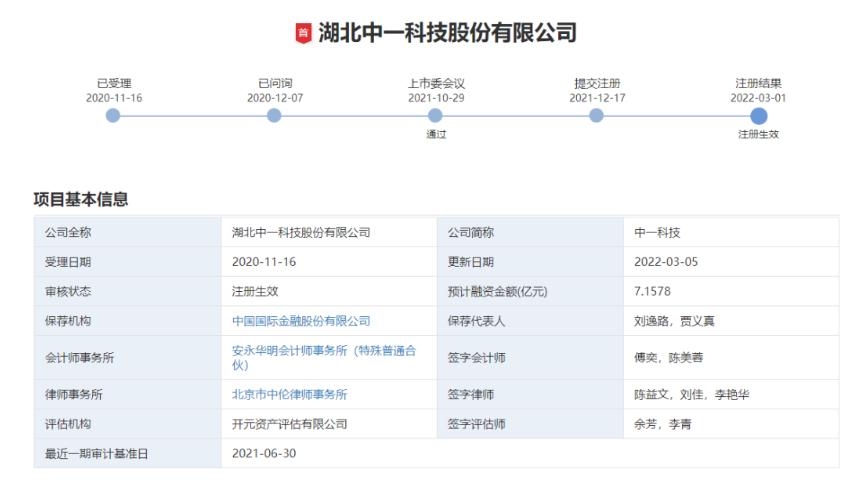Click the date 2022-03-01 on timeline
Screen dimensions: 867x485
(758, 98)
